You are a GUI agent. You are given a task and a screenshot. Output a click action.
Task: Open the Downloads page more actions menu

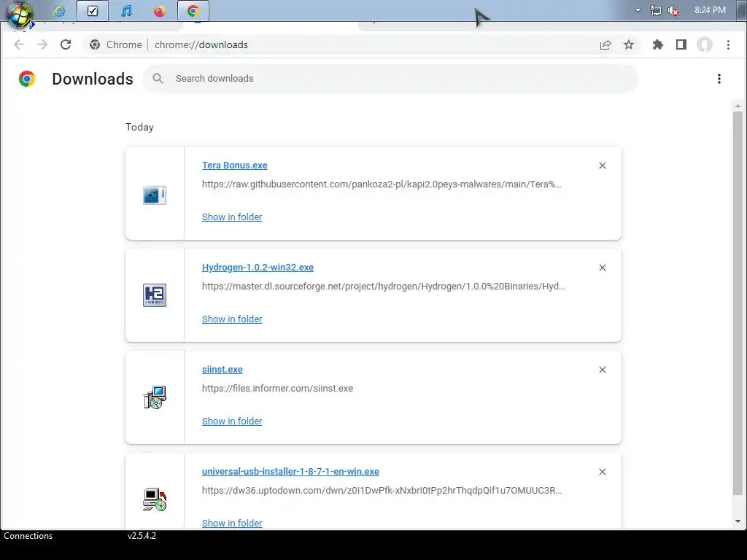[x=719, y=79]
